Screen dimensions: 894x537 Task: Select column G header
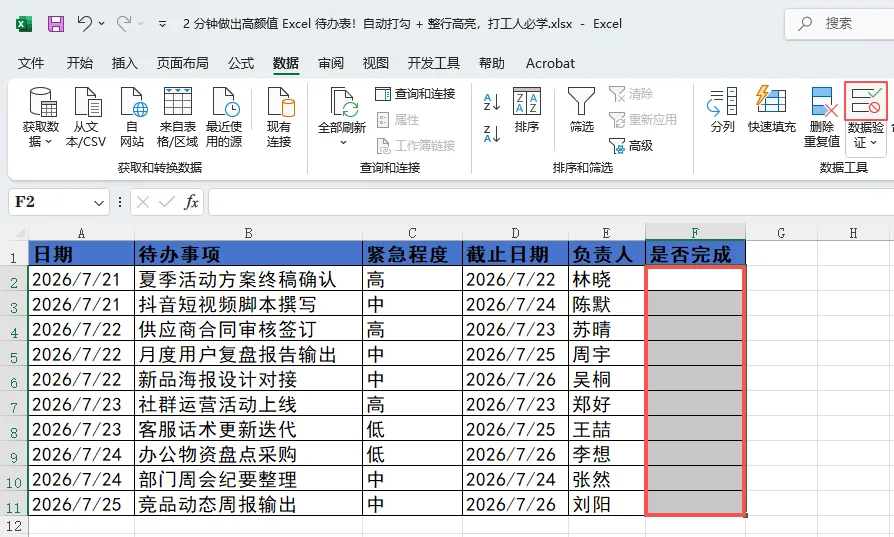[781, 233]
